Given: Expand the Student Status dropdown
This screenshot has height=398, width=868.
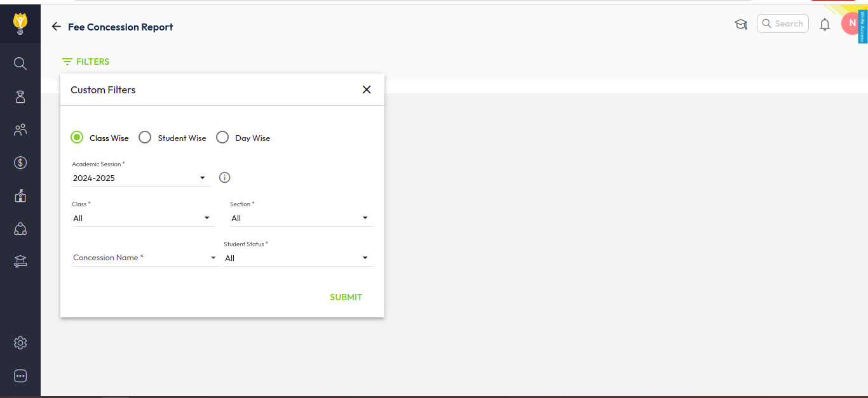Looking at the screenshot, I should point(297,258).
